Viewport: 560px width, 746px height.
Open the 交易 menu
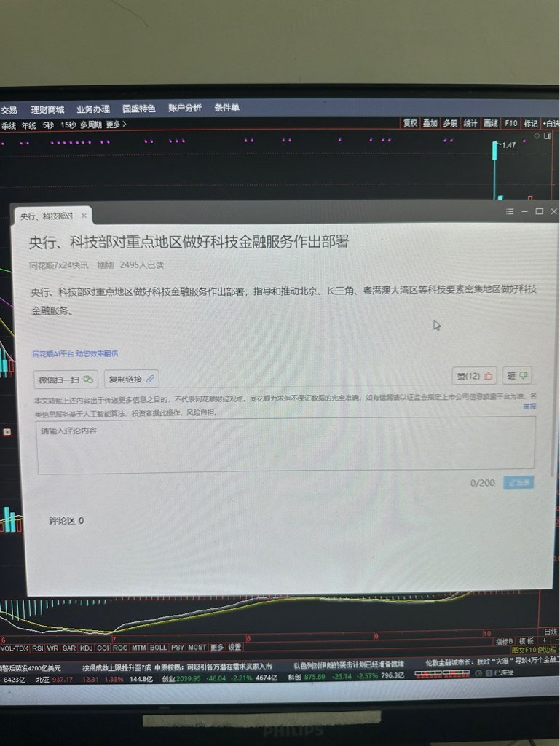click(9, 111)
